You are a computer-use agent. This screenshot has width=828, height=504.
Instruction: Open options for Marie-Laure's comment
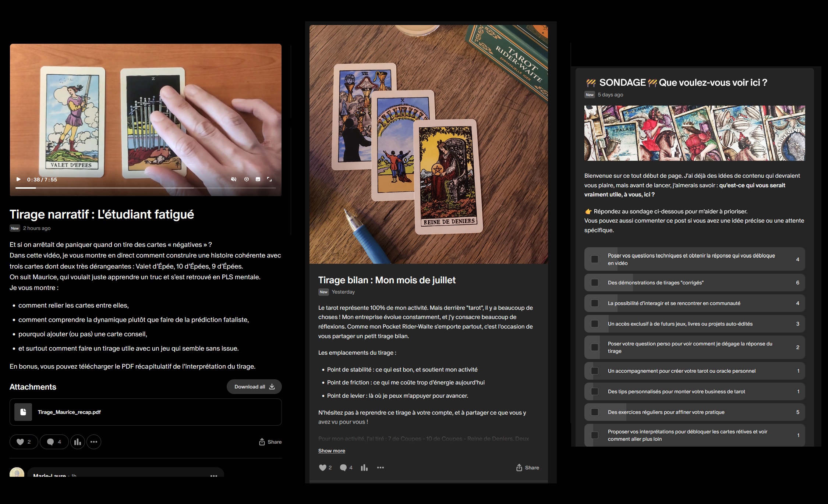point(214,476)
